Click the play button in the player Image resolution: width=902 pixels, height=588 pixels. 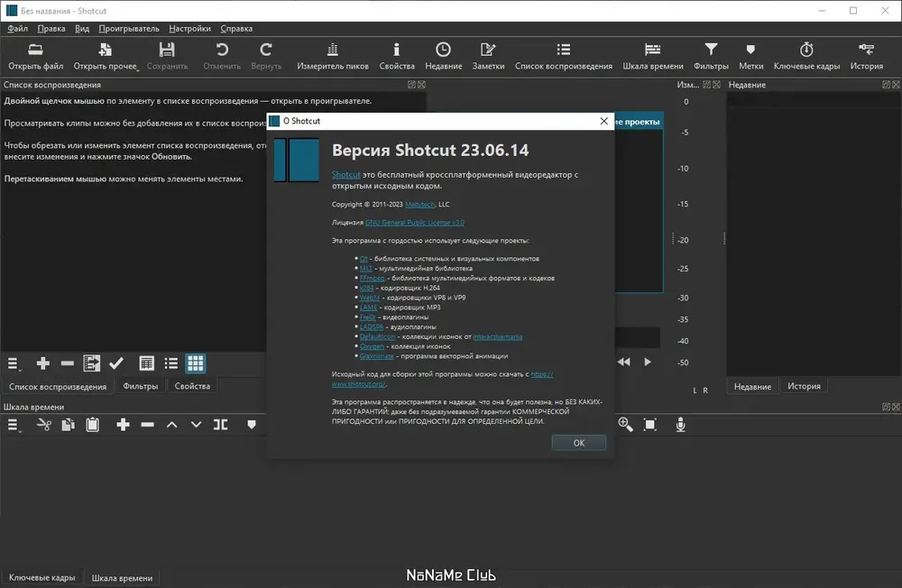[648, 362]
